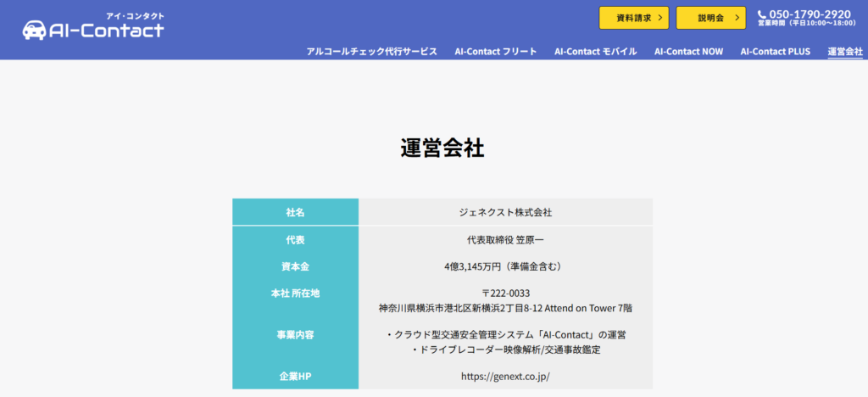868x397 pixels.
Task: Click phone number 050-1790-2920
Action: (x=810, y=14)
